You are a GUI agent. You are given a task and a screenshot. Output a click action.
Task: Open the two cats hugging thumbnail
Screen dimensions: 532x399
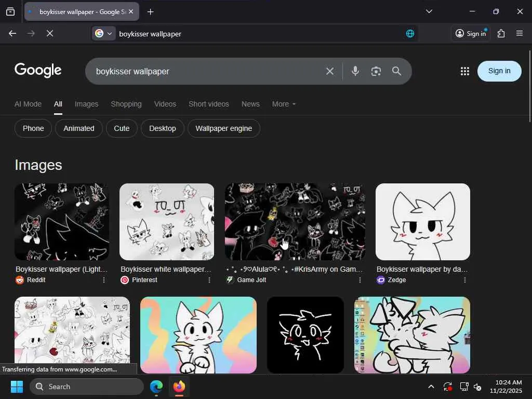tap(412, 335)
